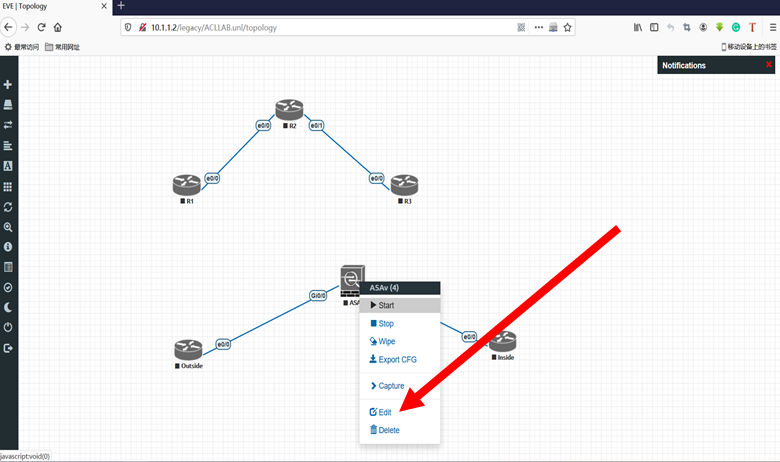Select Wipe in the context menu

385,342
